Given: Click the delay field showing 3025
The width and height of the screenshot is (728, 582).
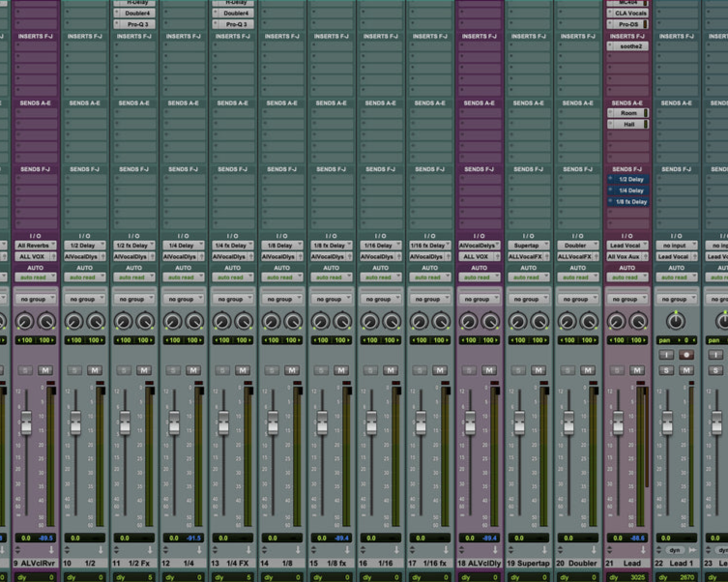Looking at the screenshot, I should pos(627,577).
